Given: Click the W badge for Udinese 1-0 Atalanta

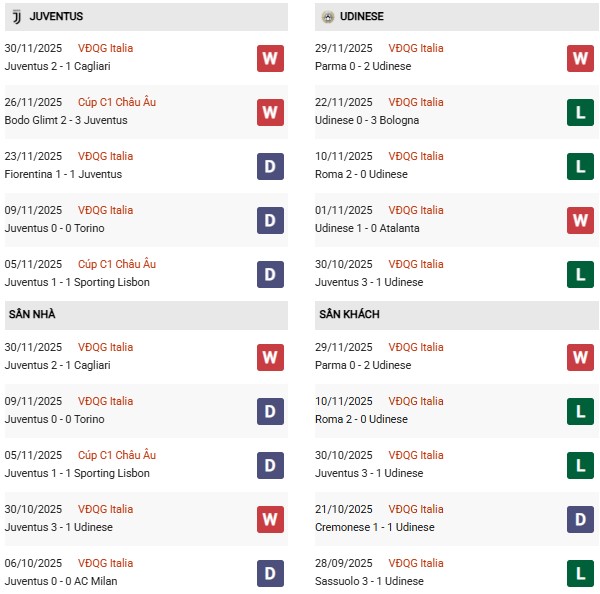Looking at the screenshot, I should click(580, 220).
